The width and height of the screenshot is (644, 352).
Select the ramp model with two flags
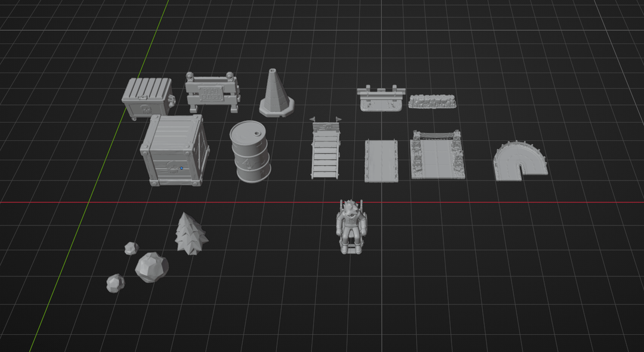point(326,148)
